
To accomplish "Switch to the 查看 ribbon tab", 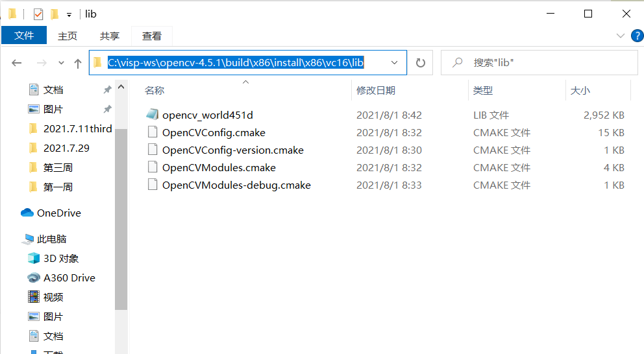I will point(152,36).
